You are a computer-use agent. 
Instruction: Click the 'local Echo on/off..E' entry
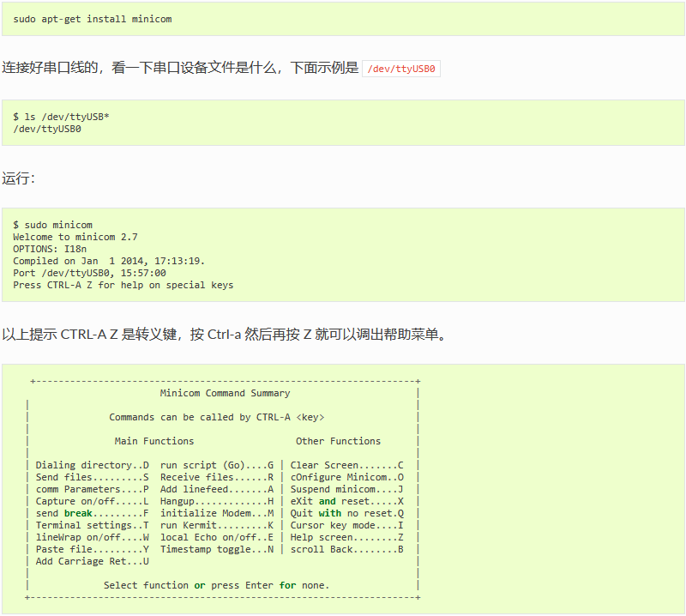tap(217, 537)
